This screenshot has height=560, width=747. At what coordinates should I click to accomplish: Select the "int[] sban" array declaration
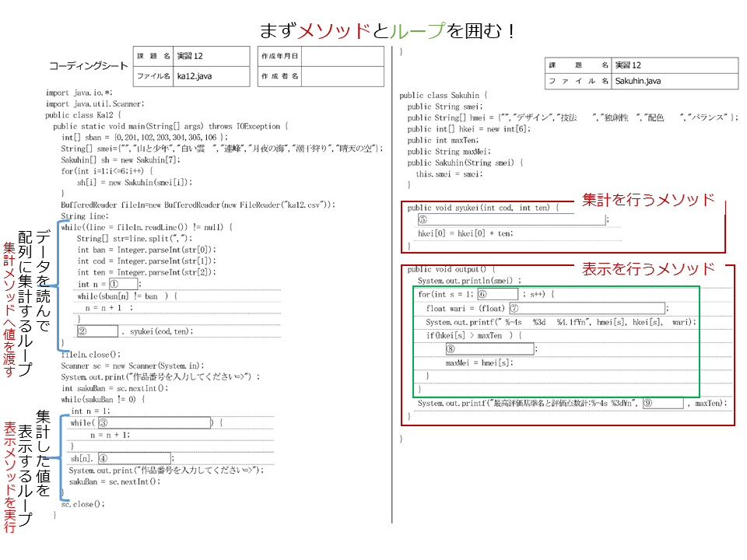click(145, 137)
